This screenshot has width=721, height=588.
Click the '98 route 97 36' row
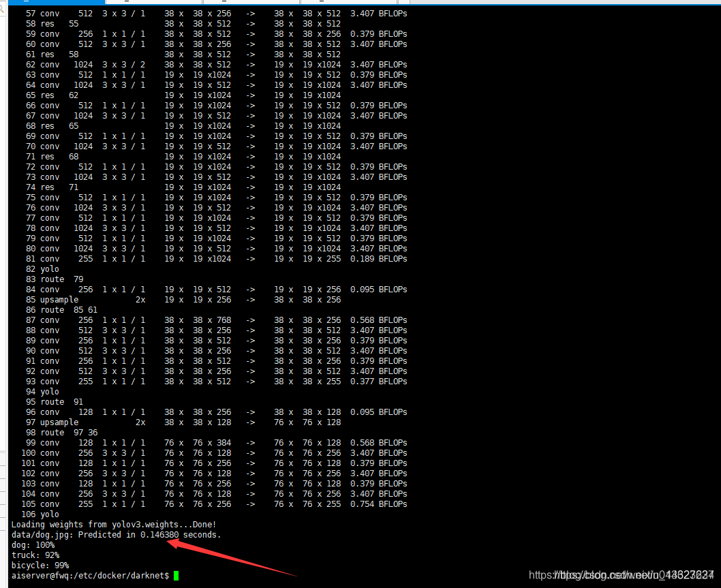click(61, 433)
